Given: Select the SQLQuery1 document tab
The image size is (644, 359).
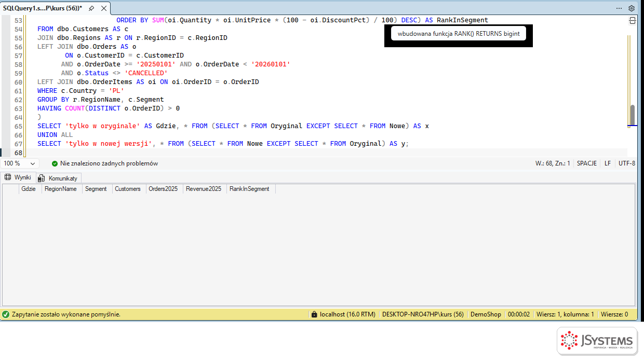Looking at the screenshot, I should point(43,8).
